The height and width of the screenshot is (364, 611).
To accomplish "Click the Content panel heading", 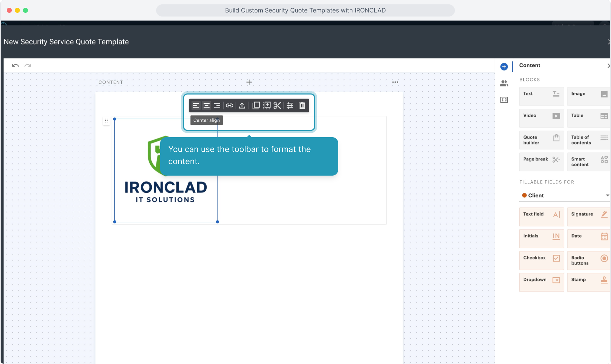I will click(x=529, y=65).
